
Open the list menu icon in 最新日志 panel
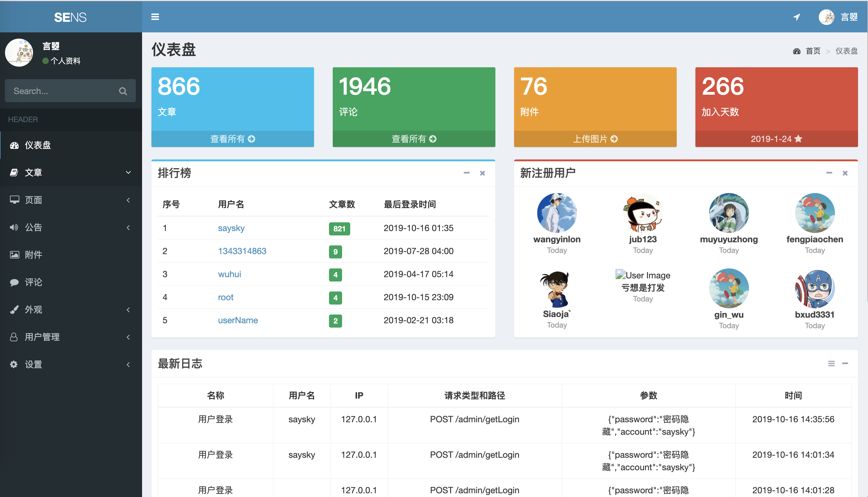pos(831,363)
